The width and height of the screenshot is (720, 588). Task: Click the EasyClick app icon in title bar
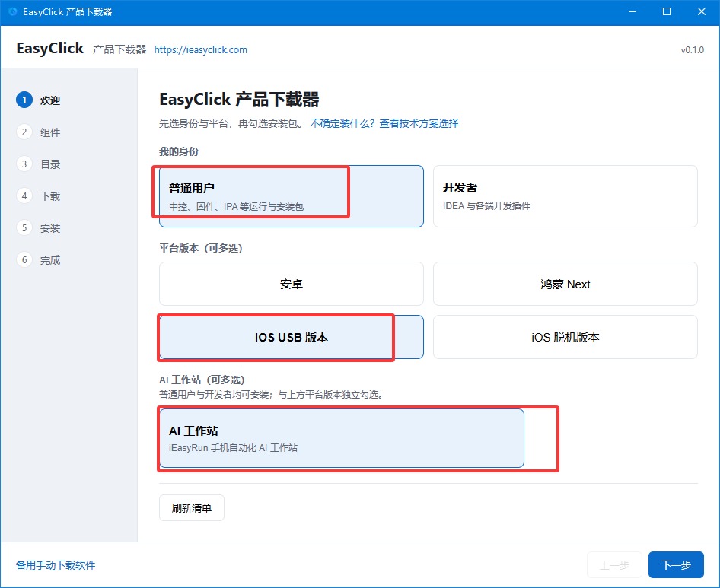point(12,11)
